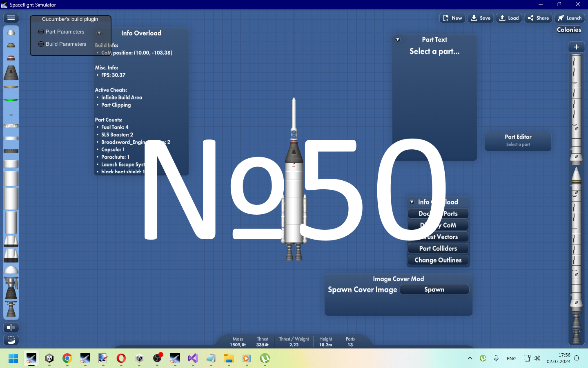Click the Thrust / Weight 2.22 readout
Viewport: 588px width, 368px height.
pyautogui.click(x=294, y=342)
